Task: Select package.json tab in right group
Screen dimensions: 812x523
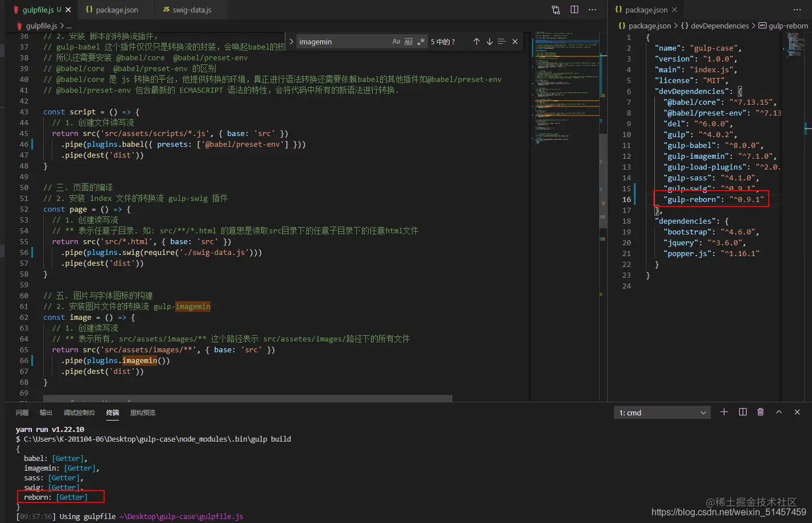Action: pos(646,10)
